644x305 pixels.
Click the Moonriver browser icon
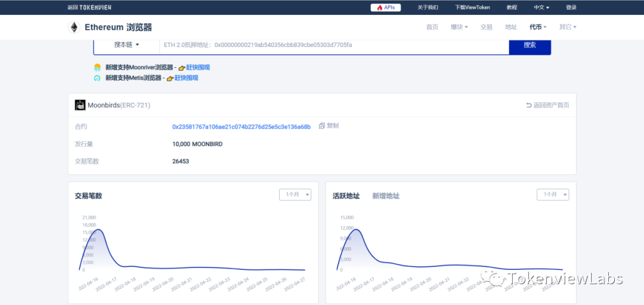(97, 67)
